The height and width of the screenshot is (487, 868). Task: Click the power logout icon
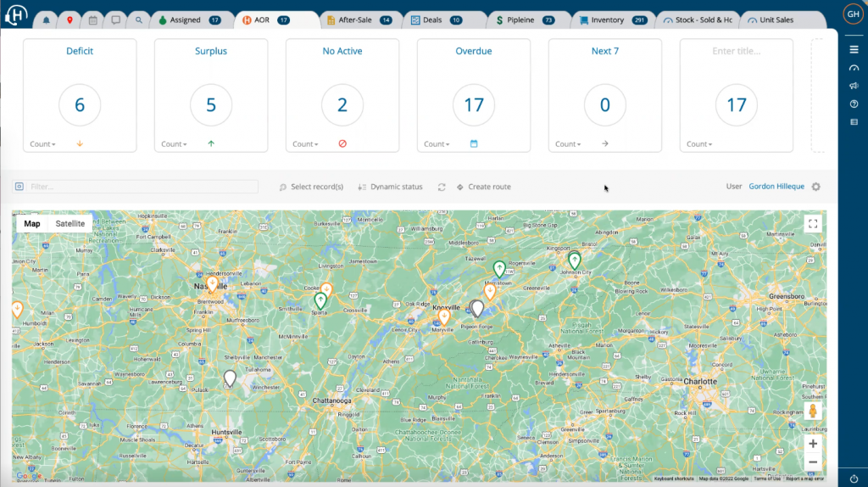click(x=854, y=479)
